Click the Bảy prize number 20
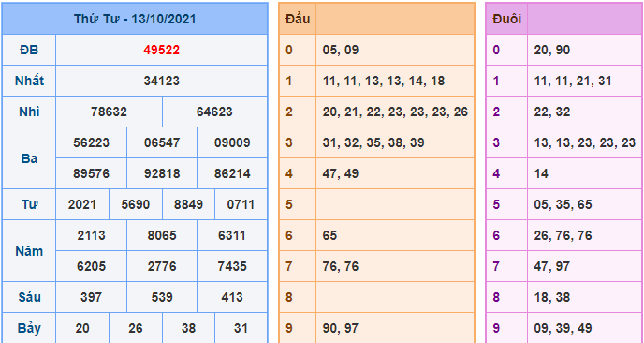644x343 pixels. pos(82,328)
